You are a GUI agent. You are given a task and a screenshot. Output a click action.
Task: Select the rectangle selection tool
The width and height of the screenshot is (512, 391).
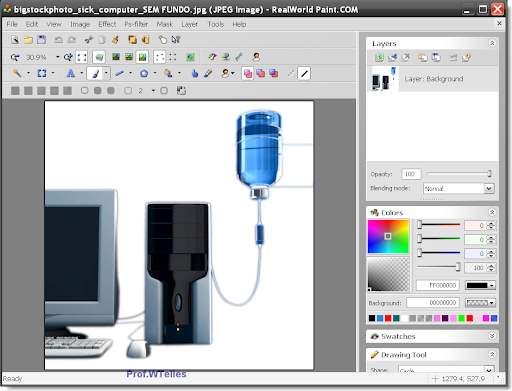tap(42, 73)
